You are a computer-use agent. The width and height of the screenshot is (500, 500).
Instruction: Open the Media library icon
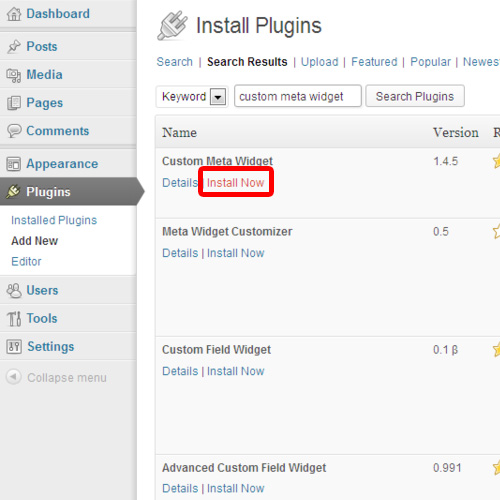[x=14, y=75]
